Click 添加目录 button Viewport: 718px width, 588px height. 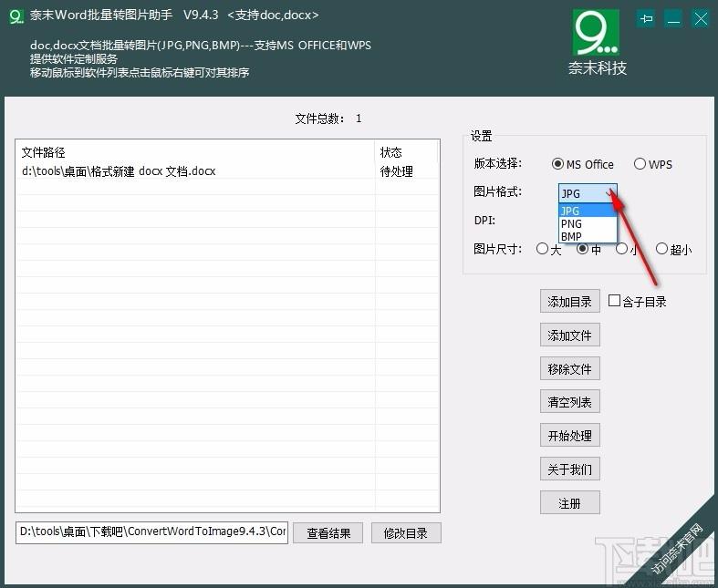coord(569,302)
